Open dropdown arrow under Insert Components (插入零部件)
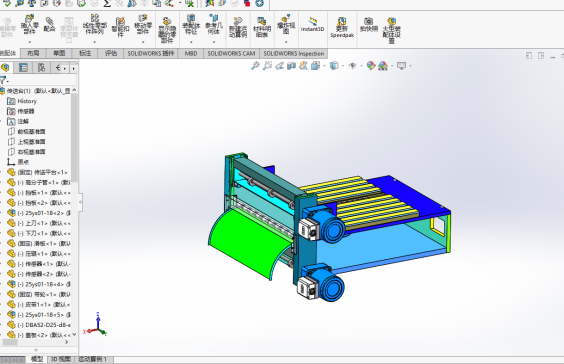The height and width of the screenshot is (364, 564). point(29,42)
